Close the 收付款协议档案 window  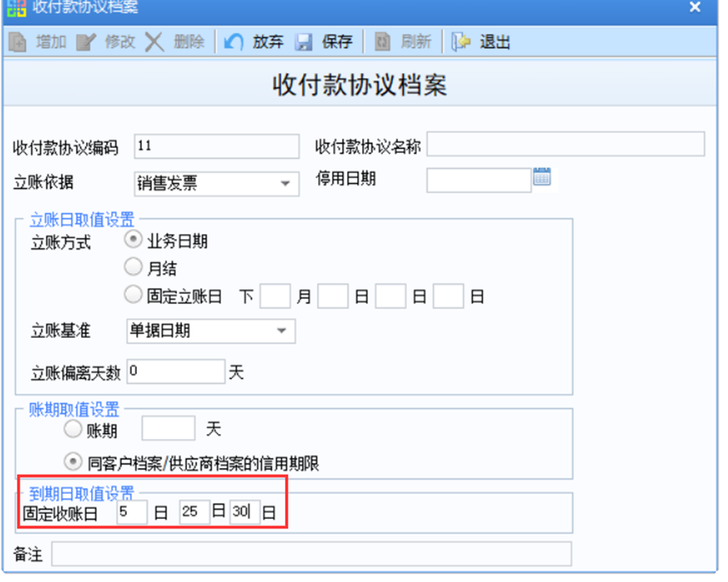[x=695, y=7]
